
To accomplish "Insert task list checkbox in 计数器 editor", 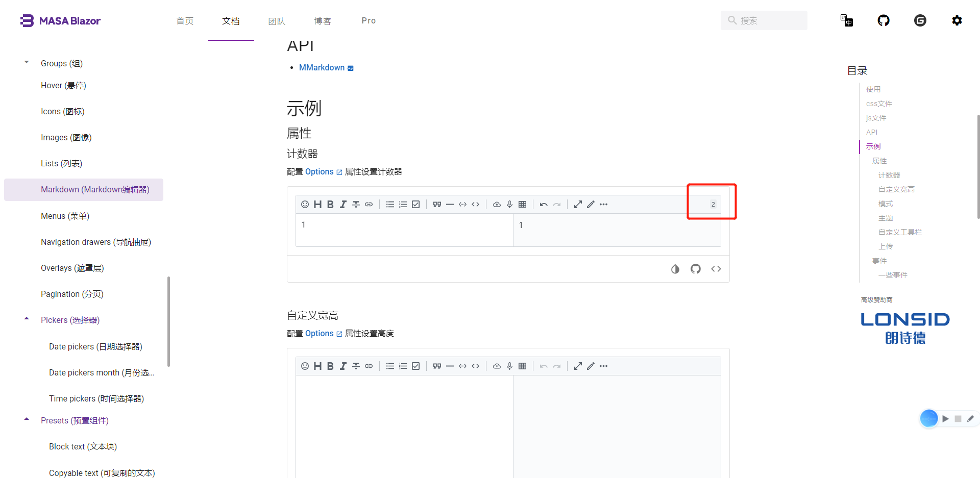I will pos(416,205).
